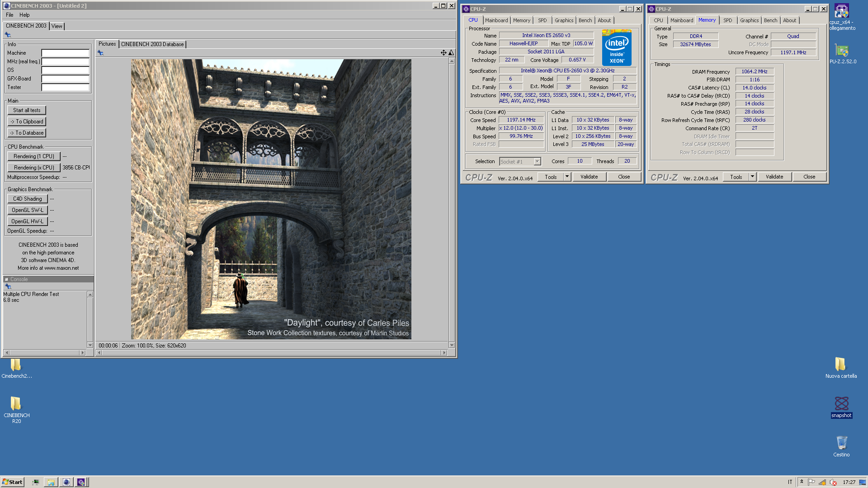Click the Windows Start button
This screenshot has height=488, width=868.
pyautogui.click(x=12, y=482)
